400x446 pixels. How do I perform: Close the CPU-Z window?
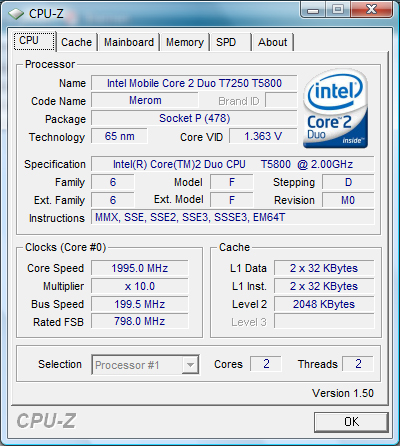coord(371,10)
